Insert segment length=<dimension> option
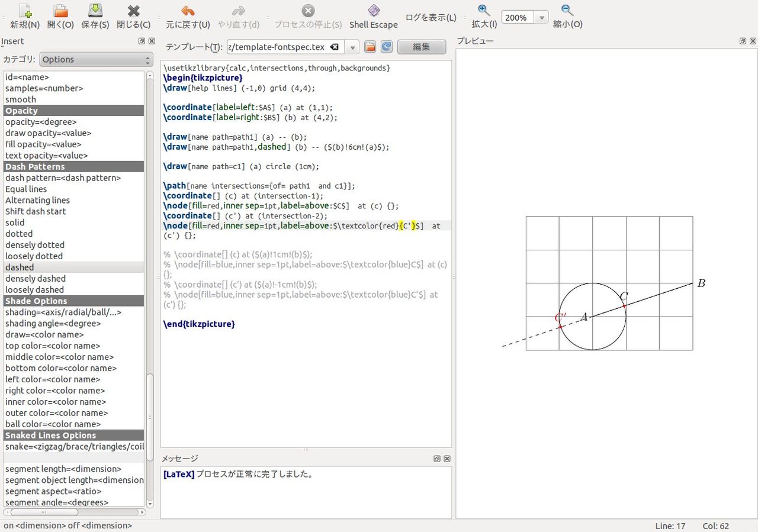The width and height of the screenshot is (758, 532). (x=74, y=469)
